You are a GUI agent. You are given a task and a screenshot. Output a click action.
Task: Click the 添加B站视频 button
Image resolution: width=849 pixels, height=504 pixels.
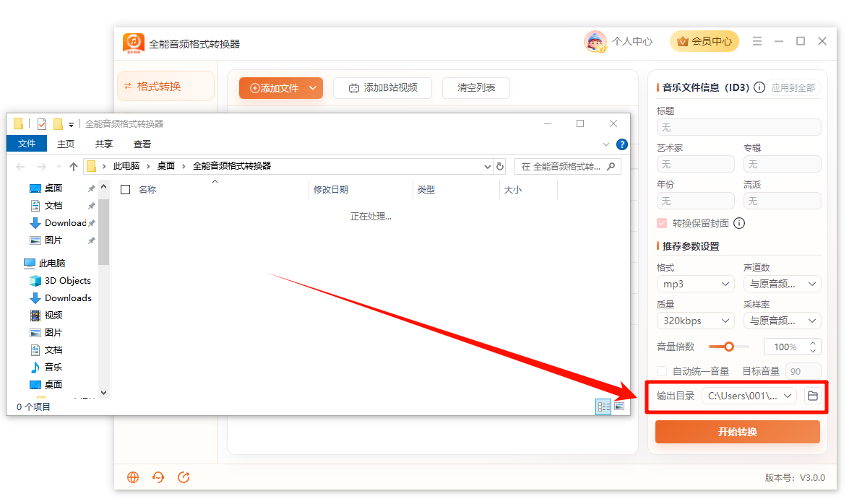(x=382, y=87)
